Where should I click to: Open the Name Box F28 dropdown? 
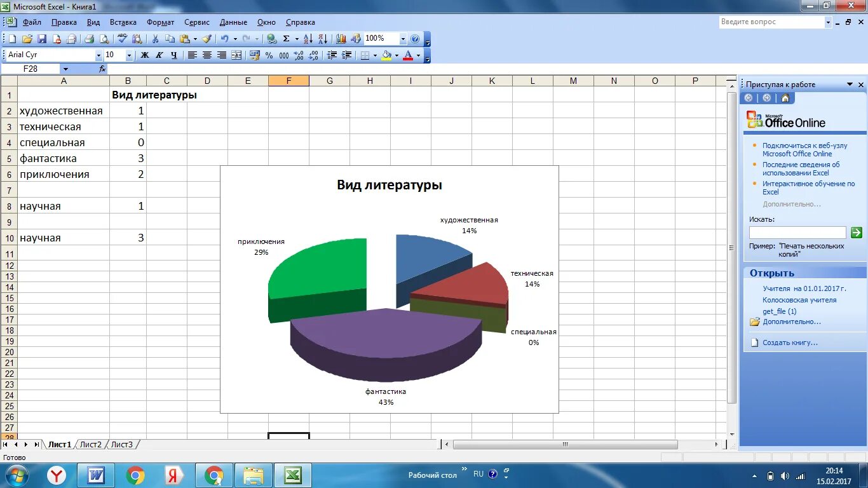(65, 69)
